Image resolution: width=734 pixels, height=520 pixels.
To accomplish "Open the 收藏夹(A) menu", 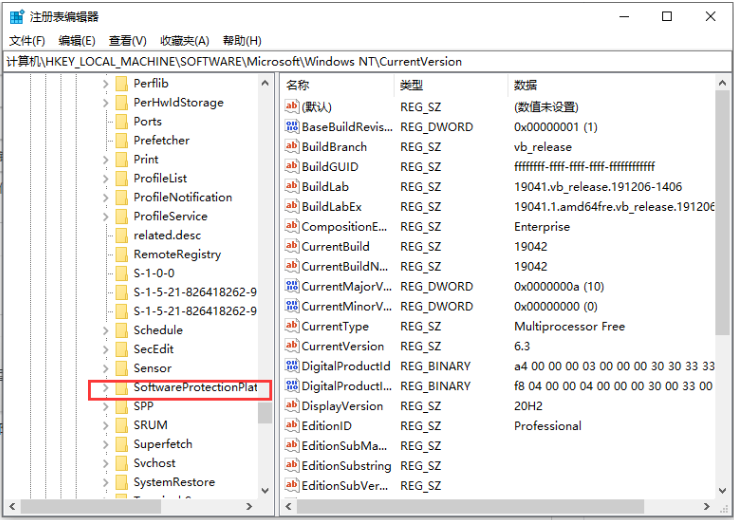I will click(184, 40).
